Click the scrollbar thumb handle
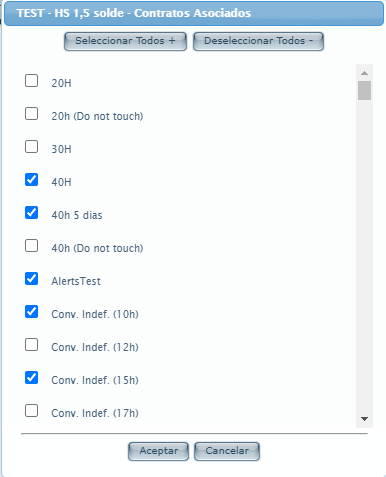The width and height of the screenshot is (386, 477). (364, 90)
